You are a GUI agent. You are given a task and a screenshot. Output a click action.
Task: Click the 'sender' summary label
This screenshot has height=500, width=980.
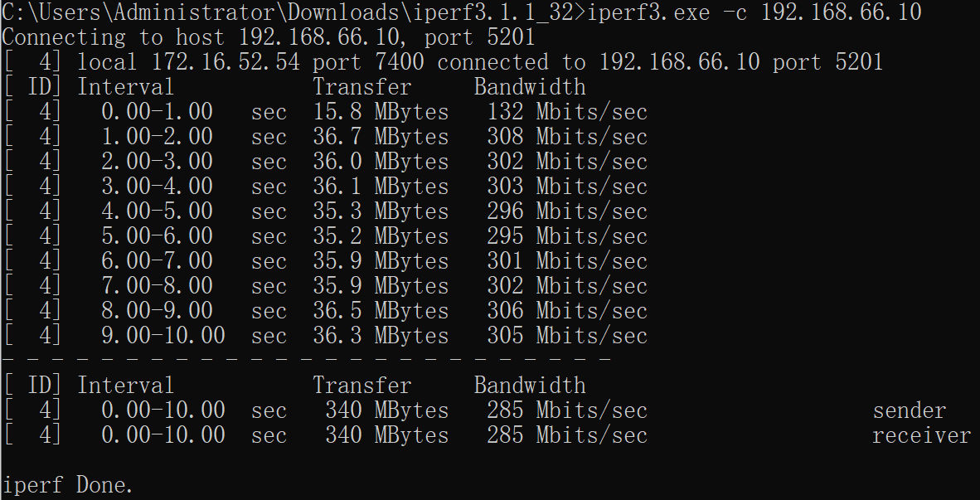pos(910,411)
